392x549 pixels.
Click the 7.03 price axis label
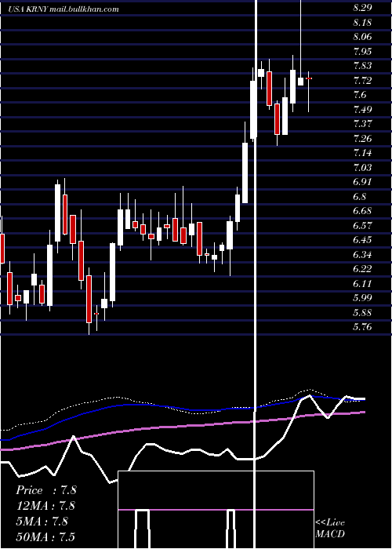[362, 168]
